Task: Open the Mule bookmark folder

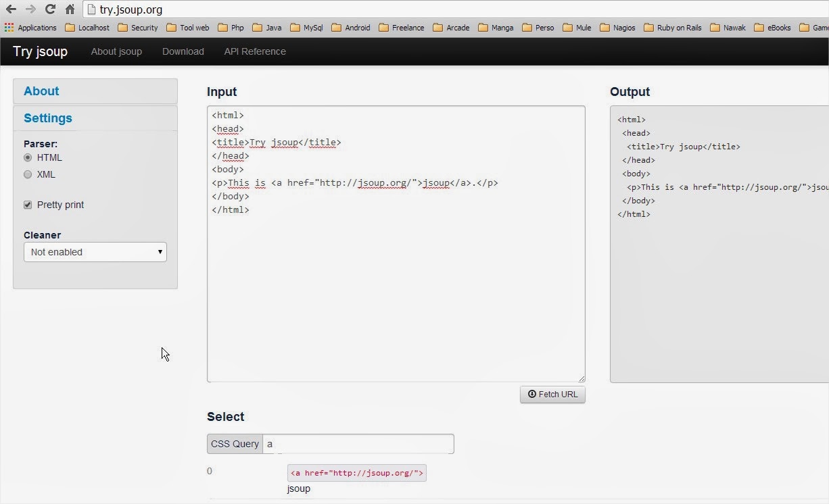Action: pyautogui.click(x=577, y=28)
